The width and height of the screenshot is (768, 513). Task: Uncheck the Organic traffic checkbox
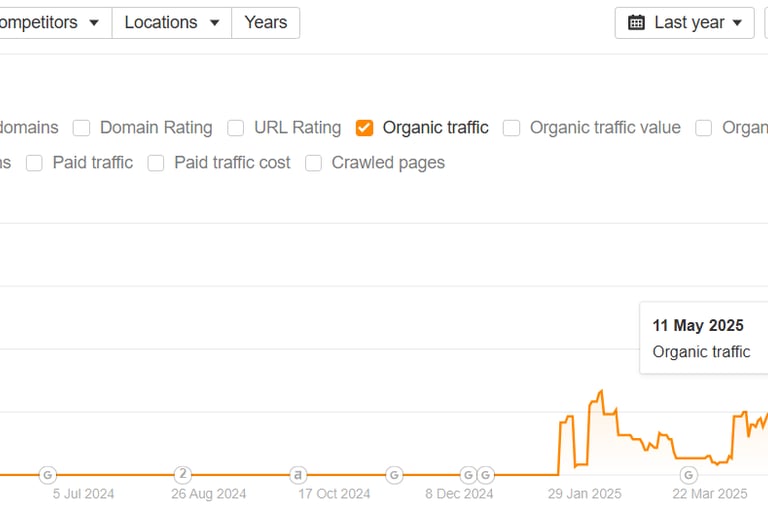(x=365, y=128)
